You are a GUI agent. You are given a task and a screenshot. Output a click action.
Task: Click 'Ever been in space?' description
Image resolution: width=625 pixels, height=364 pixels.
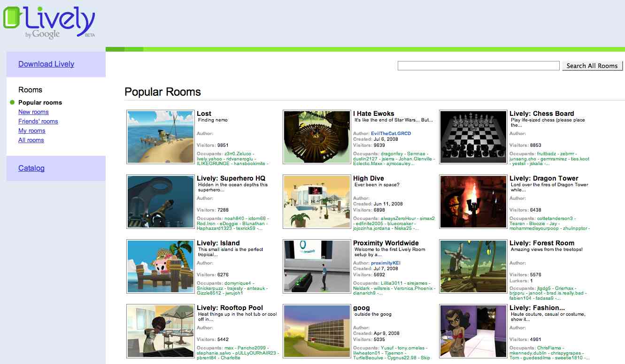[x=377, y=185]
